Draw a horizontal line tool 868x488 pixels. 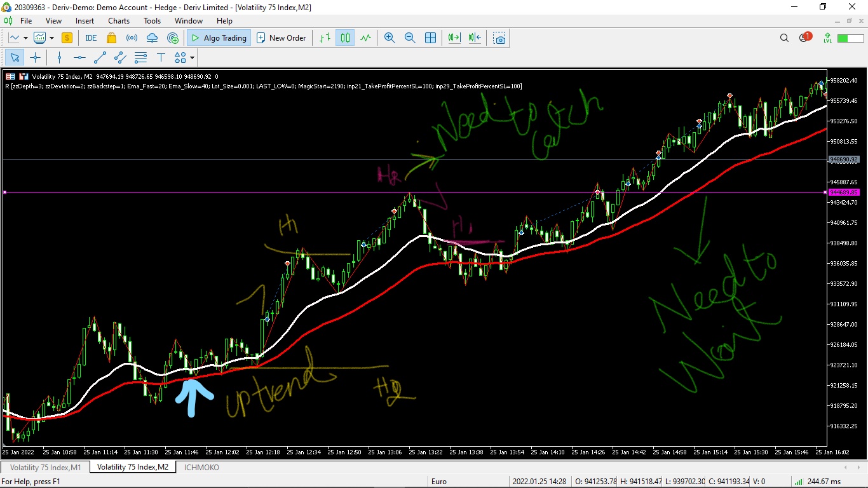coord(79,58)
